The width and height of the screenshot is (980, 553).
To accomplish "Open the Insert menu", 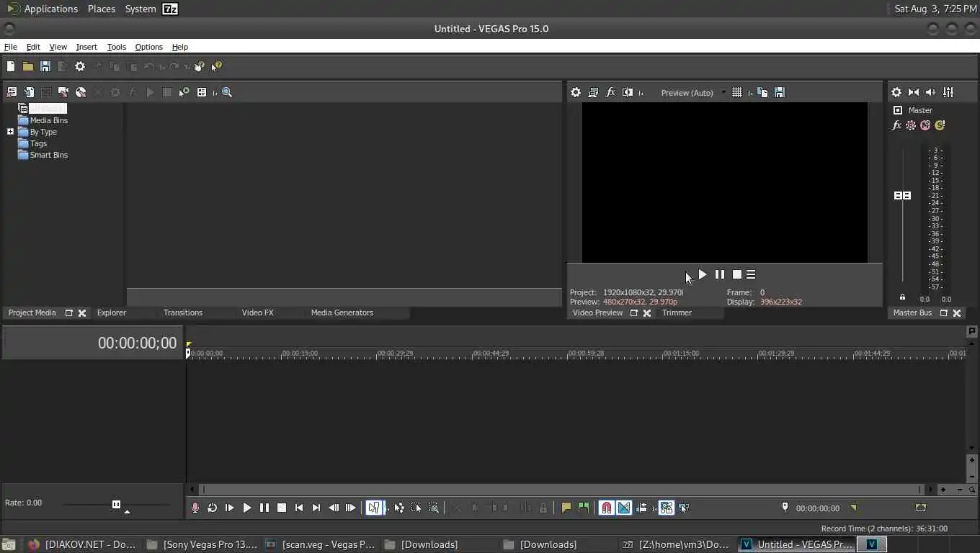I will tap(86, 47).
